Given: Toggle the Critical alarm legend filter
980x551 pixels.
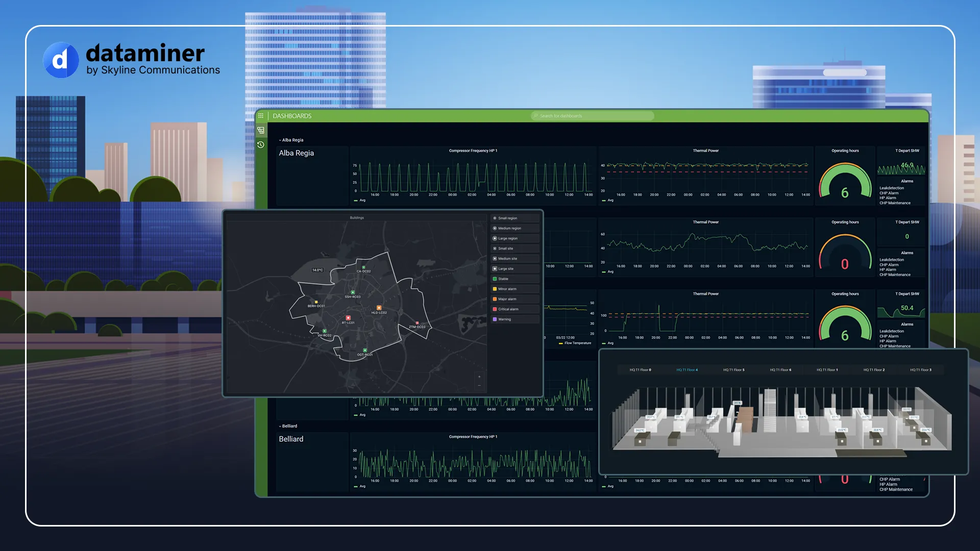Looking at the screenshot, I should coord(515,309).
